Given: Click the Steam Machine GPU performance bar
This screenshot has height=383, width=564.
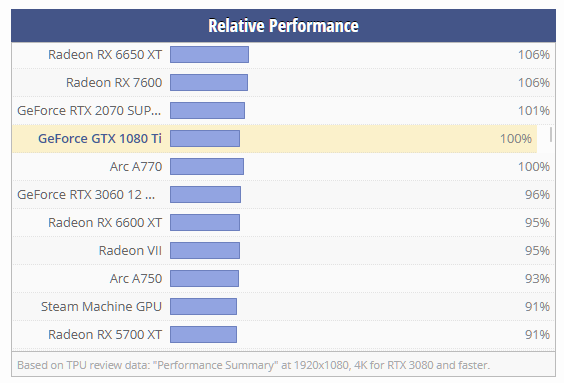Looking at the screenshot, I should [x=204, y=306].
